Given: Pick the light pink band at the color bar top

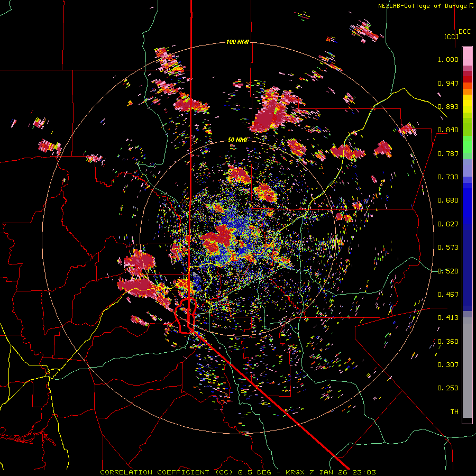Looking at the screenshot, I should point(467,57).
